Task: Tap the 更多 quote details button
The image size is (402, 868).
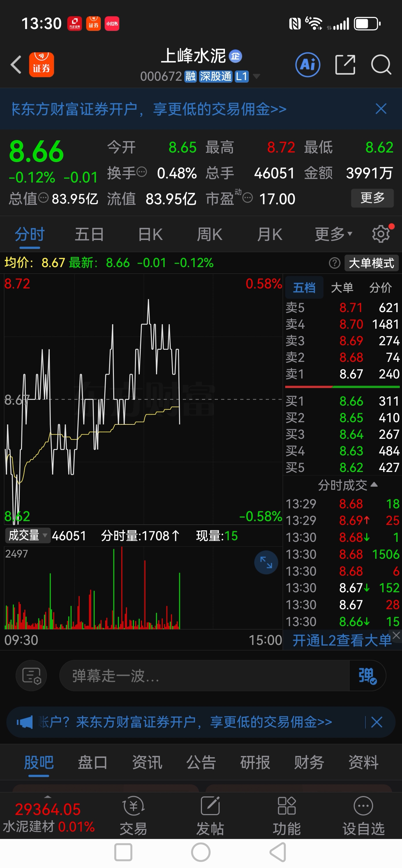Action: (x=372, y=198)
